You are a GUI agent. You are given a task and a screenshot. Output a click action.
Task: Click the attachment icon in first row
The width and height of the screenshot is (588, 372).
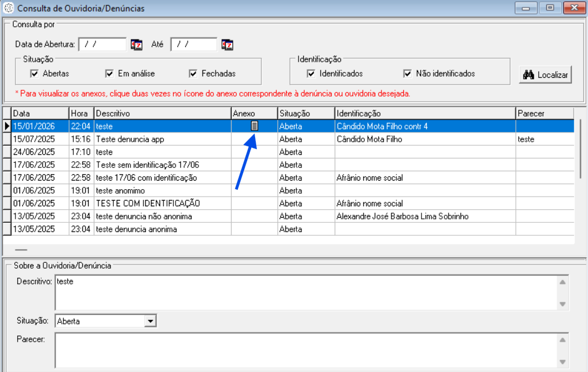[255, 126]
